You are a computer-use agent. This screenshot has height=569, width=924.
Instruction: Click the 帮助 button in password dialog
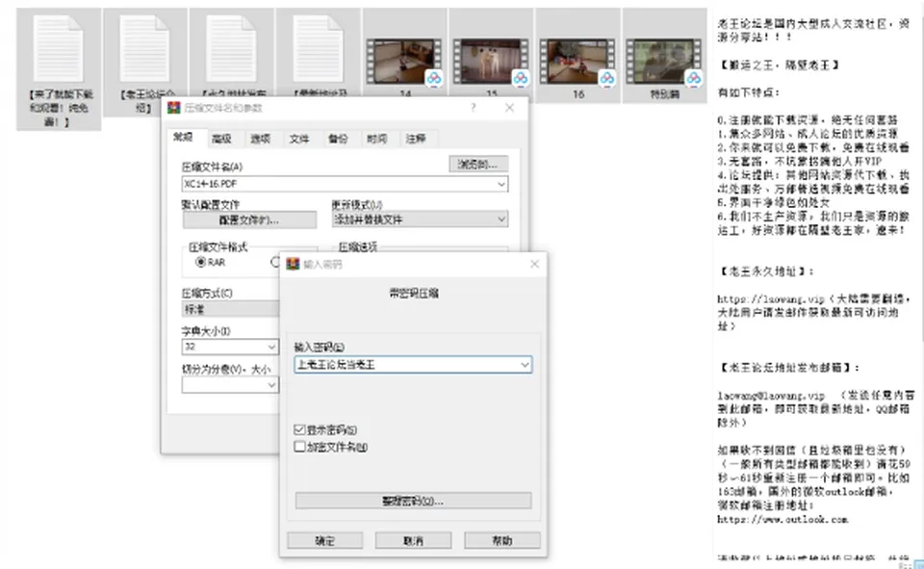tap(502, 540)
